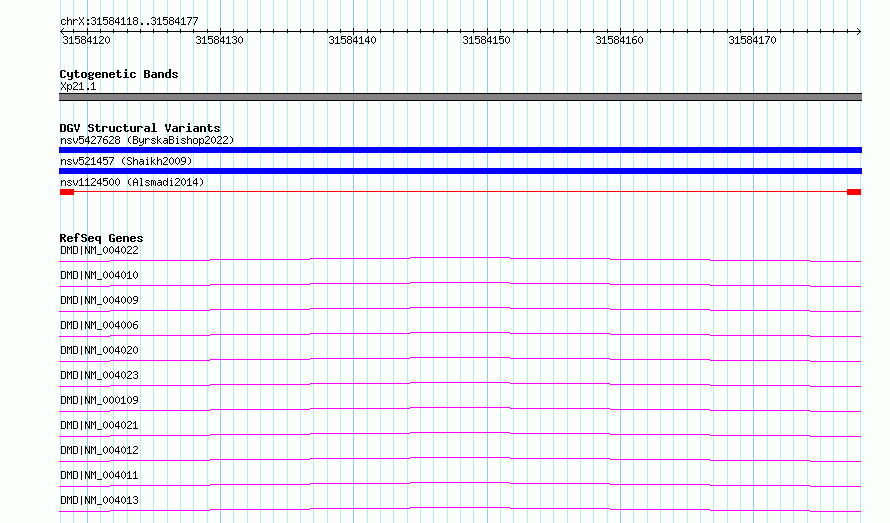Open the RefSeq Genes track heading

click(101, 238)
